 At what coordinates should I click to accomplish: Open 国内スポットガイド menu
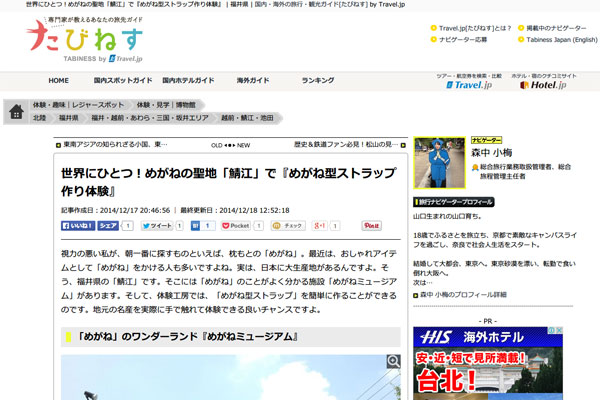click(123, 80)
